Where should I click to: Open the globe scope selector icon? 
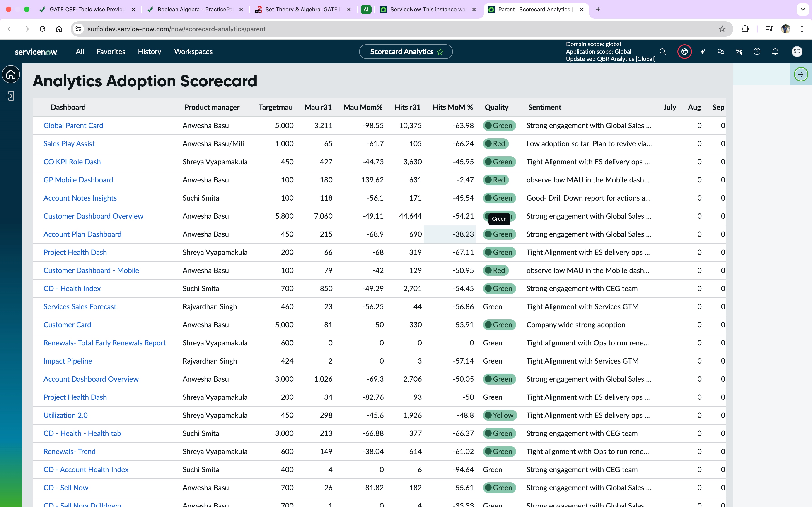(684, 52)
